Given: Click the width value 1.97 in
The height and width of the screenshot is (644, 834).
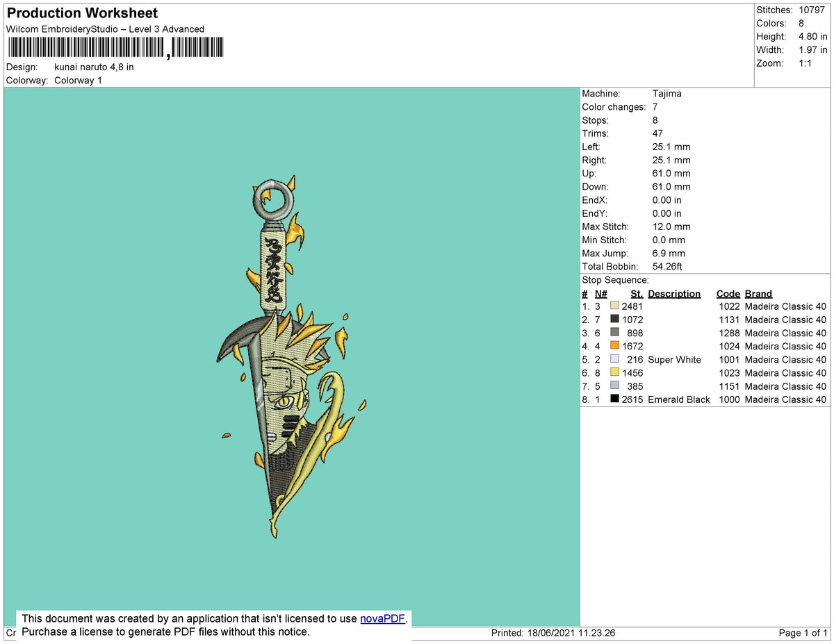Looking at the screenshot, I should click(x=812, y=50).
